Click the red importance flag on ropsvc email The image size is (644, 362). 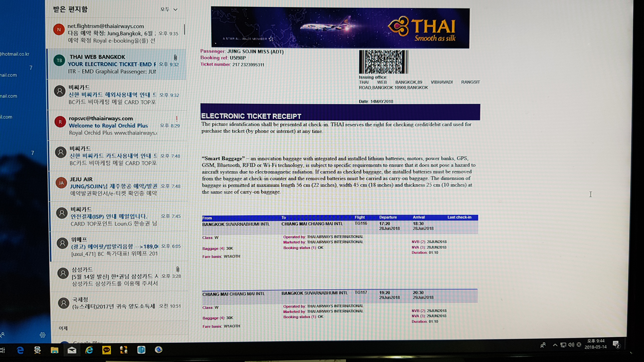(177, 118)
